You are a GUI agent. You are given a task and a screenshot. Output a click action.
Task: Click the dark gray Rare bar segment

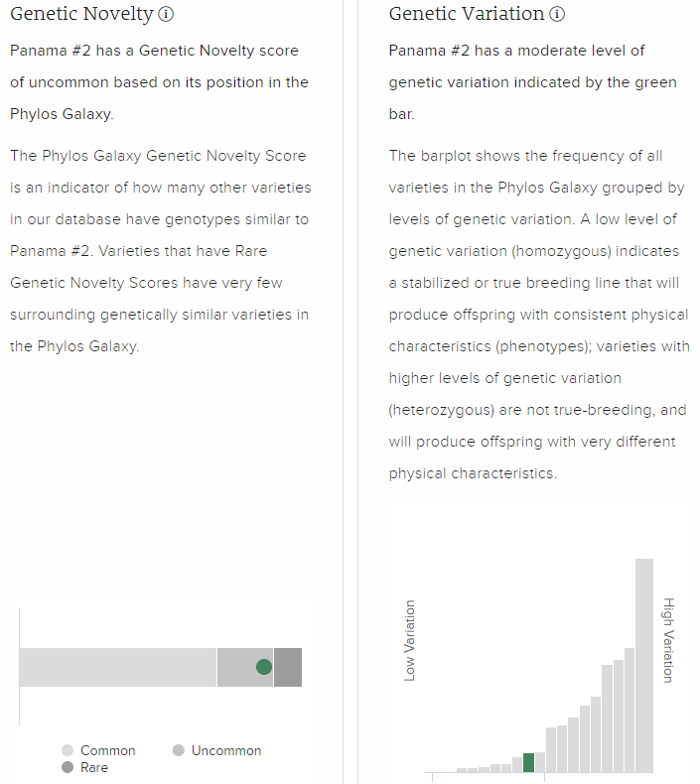click(x=288, y=667)
